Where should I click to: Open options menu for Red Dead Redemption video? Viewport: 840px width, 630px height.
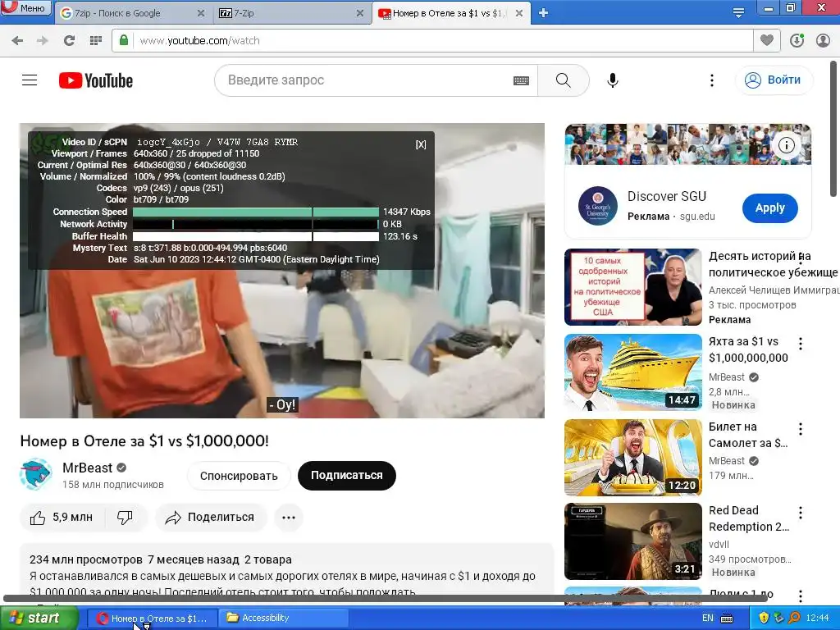[x=801, y=513]
